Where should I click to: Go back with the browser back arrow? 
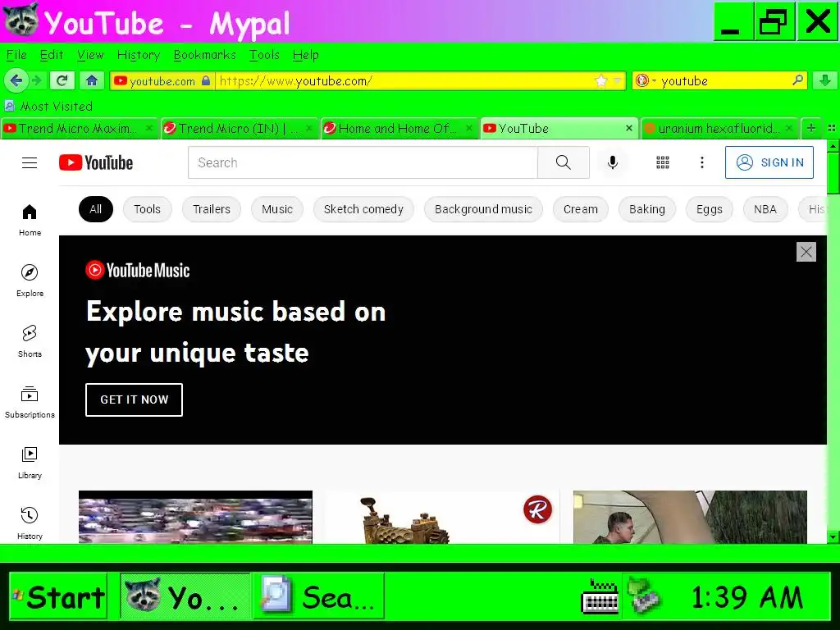point(16,81)
